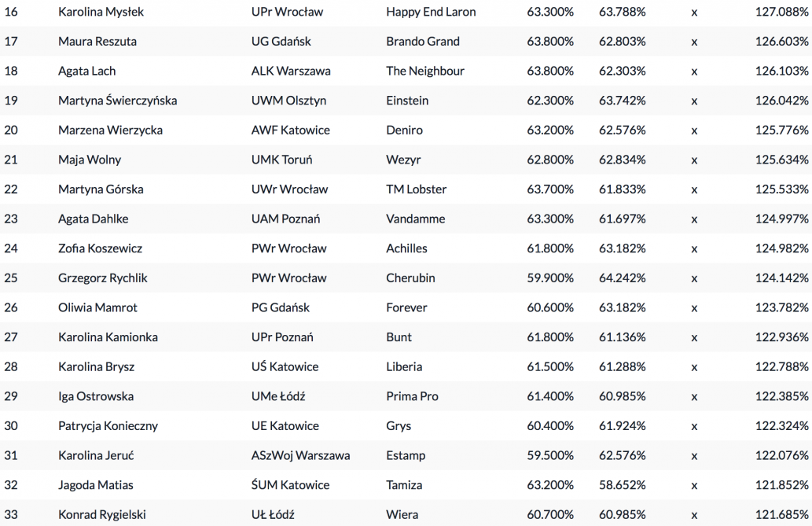Screen dimensions: 812x526
Task: Select Maja Wolny's name
Action: 90,160
